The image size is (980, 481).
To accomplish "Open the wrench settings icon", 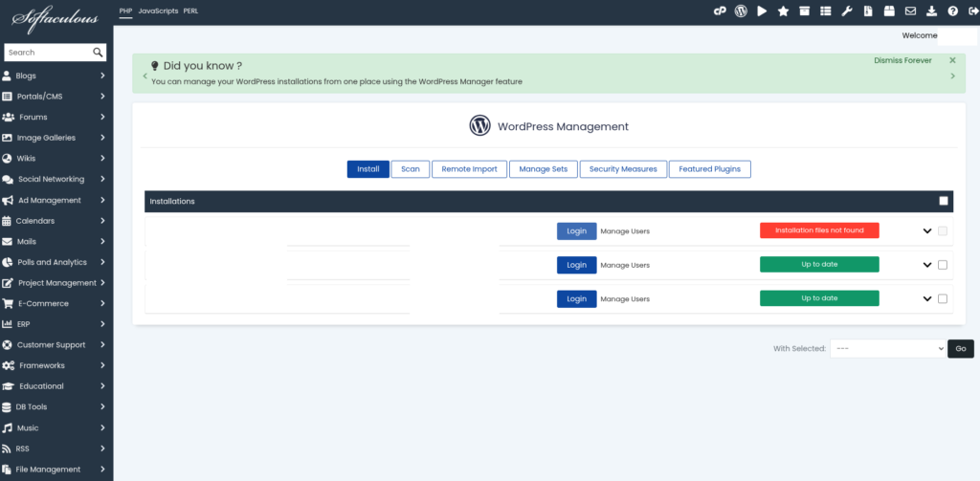I will pyautogui.click(x=847, y=11).
